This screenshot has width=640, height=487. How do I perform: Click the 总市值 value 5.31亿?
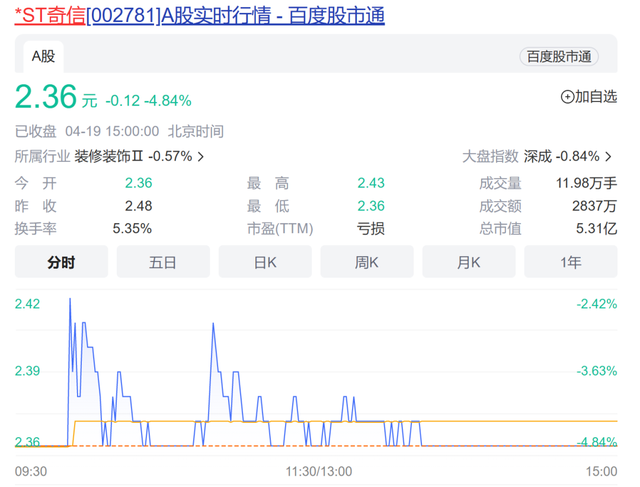pos(596,229)
